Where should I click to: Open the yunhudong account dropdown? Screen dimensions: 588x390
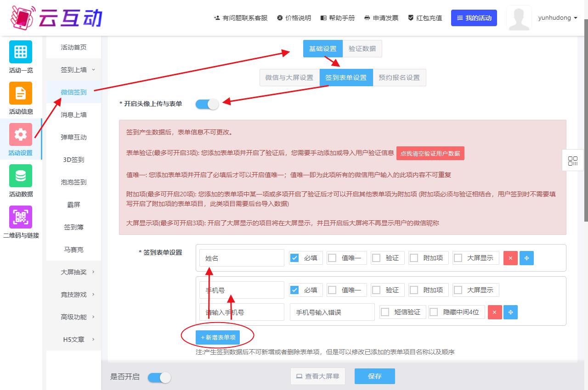[558, 18]
